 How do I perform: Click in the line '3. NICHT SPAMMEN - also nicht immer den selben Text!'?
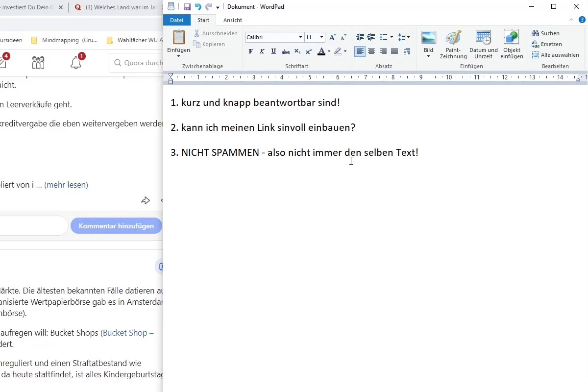click(294, 152)
